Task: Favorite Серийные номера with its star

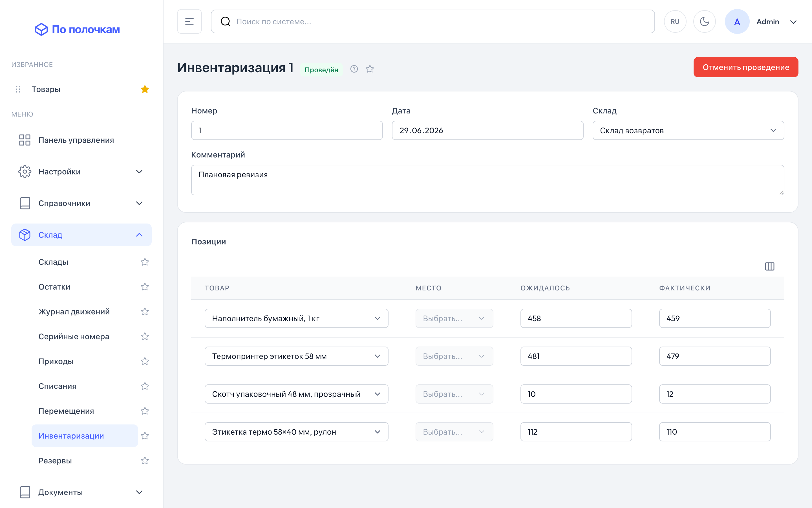Action: 145,336
